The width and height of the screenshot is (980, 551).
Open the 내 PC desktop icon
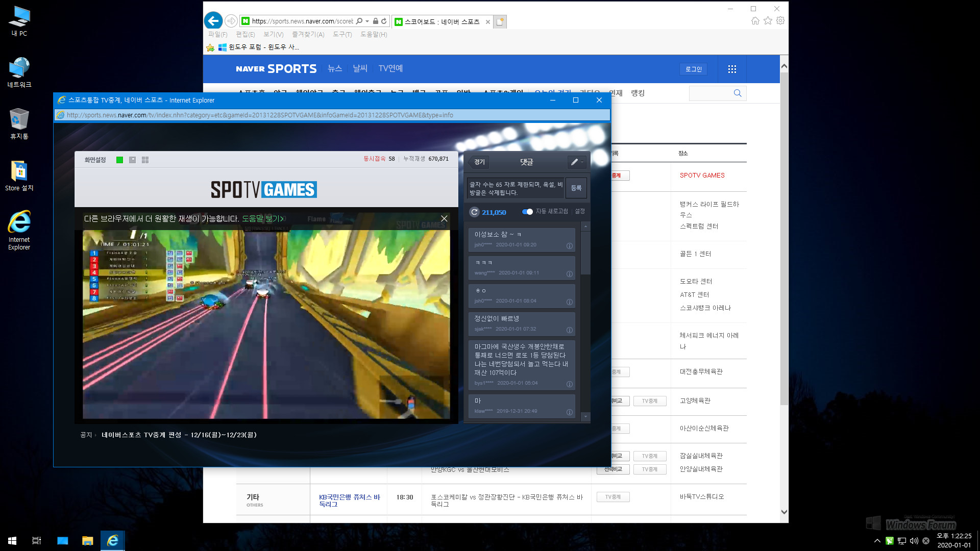pyautogui.click(x=19, y=21)
